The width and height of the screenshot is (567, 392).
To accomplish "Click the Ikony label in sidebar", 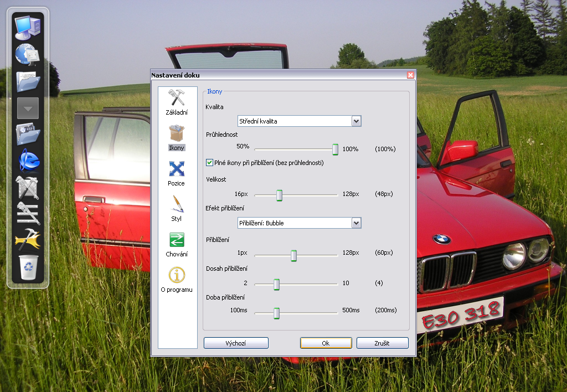I will tap(177, 148).
